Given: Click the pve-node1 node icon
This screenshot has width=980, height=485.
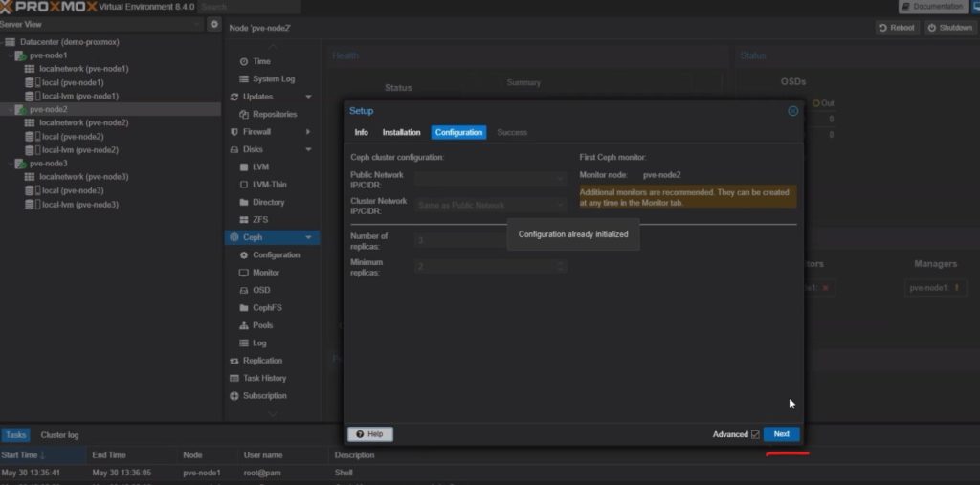Looking at the screenshot, I should (21, 55).
